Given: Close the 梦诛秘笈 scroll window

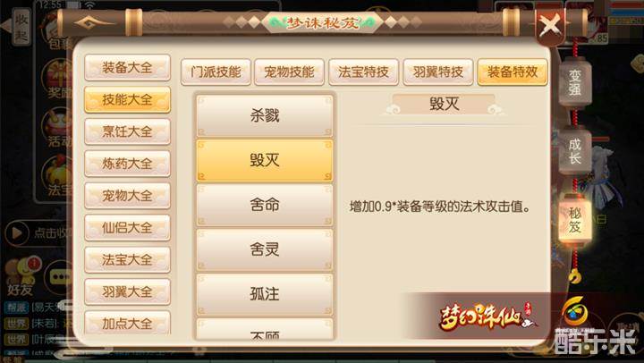Looking at the screenshot, I should tap(550, 25).
